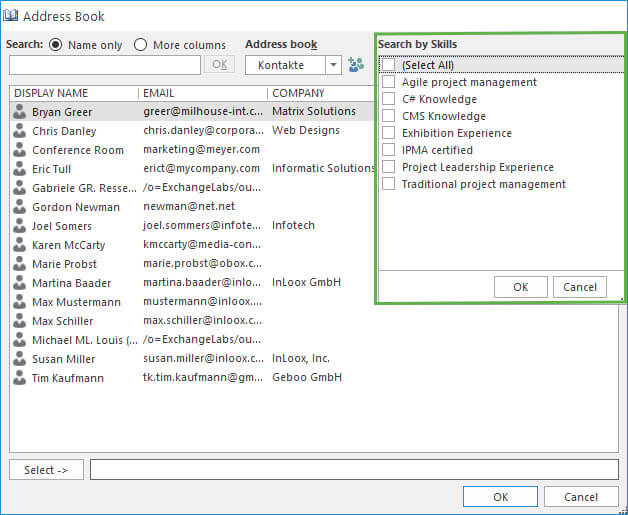The image size is (628, 515).
Task: Check the (Select All) skills checkbox
Action: point(388,65)
